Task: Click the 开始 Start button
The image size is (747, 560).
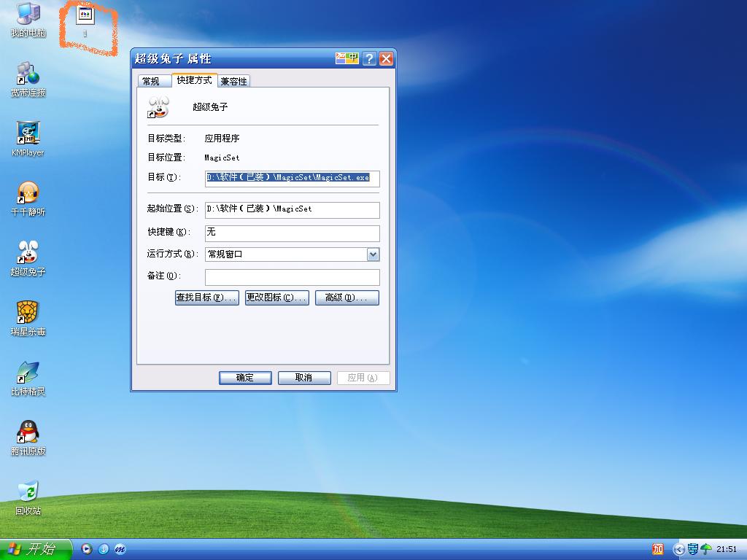Action: [35, 549]
